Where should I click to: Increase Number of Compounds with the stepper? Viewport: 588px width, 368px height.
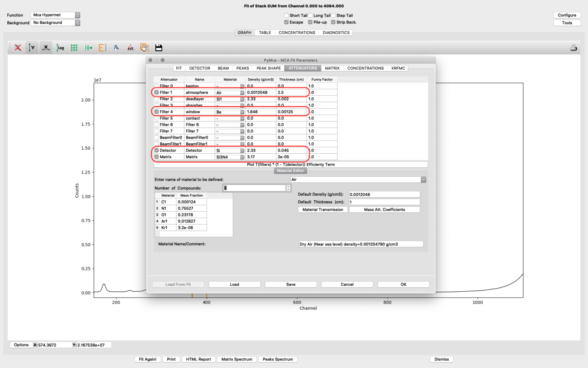tap(289, 186)
